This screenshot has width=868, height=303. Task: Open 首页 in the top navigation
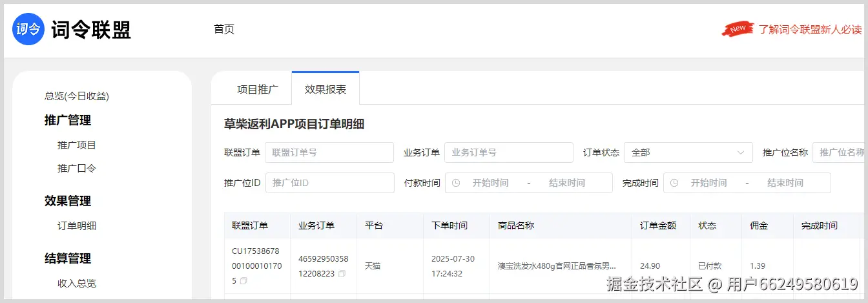click(x=224, y=29)
